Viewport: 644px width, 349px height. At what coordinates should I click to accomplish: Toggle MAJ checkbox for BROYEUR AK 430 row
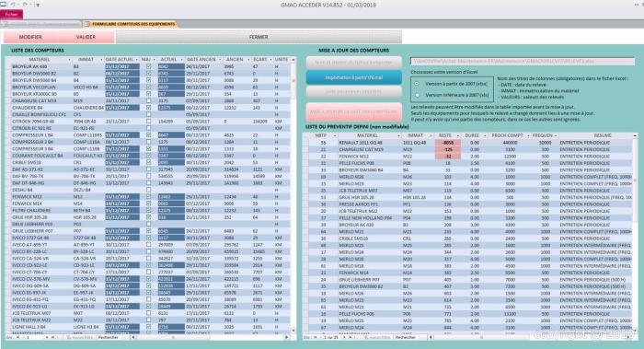149,66
